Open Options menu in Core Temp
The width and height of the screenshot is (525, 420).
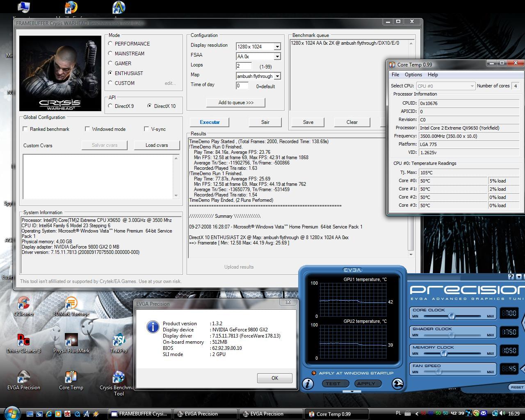point(413,75)
